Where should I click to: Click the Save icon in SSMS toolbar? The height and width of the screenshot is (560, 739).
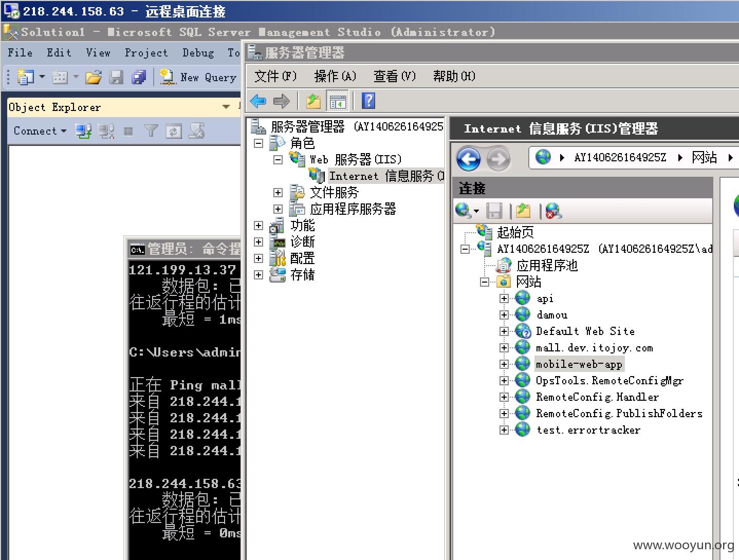pos(117,77)
